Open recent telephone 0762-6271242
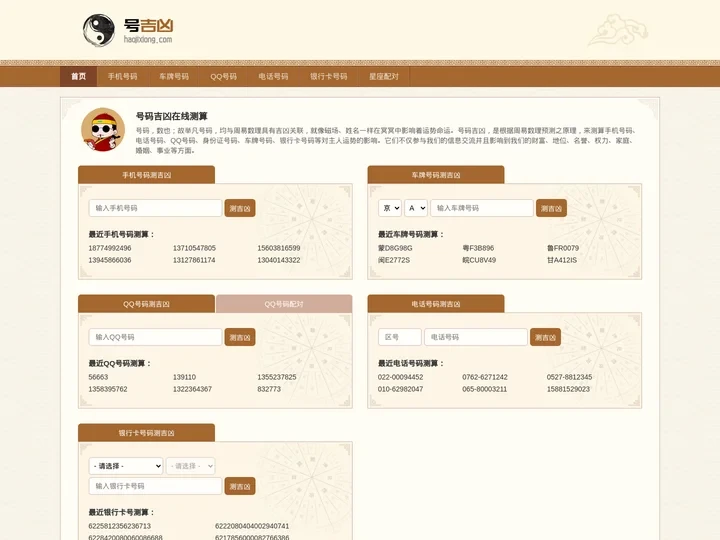Viewport: 720px width, 540px height. point(485,377)
